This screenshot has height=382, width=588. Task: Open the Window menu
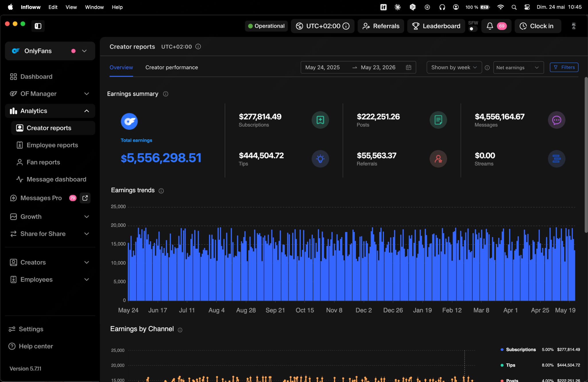(x=94, y=7)
